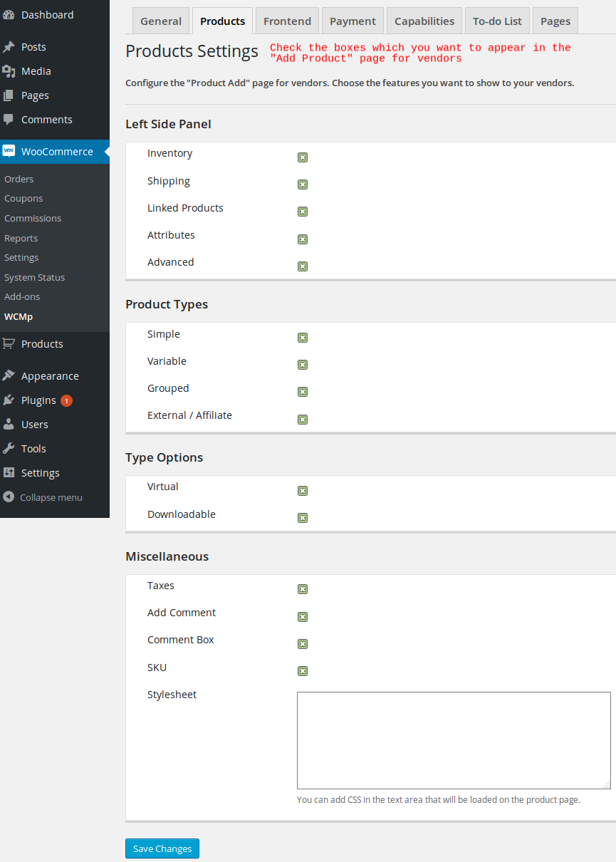Open the Tools wrench icon
616x862 pixels.
pos(9,449)
